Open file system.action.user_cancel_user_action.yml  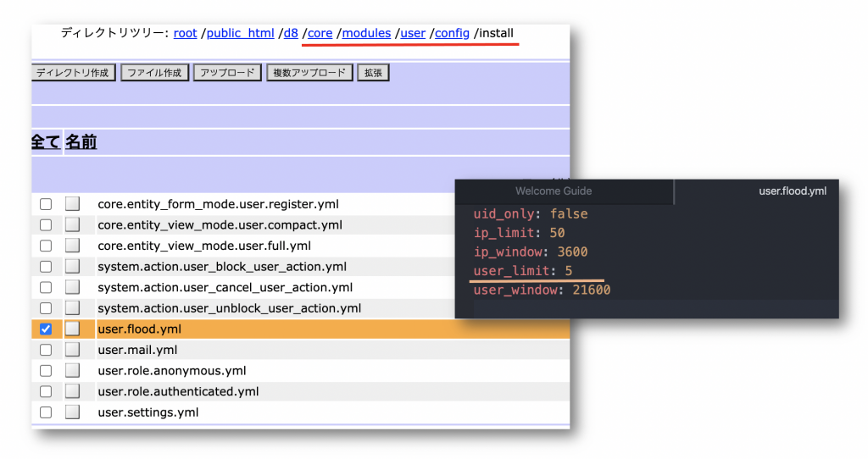click(225, 288)
